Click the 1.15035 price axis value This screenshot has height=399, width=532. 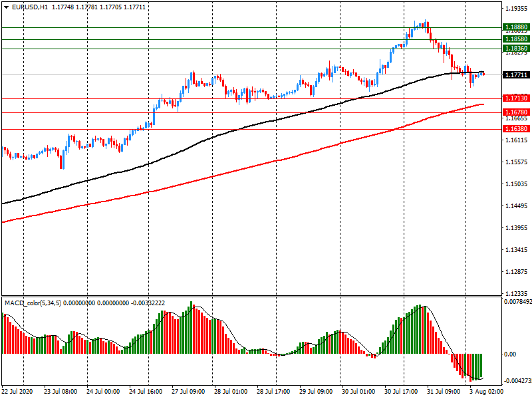[517, 184]
